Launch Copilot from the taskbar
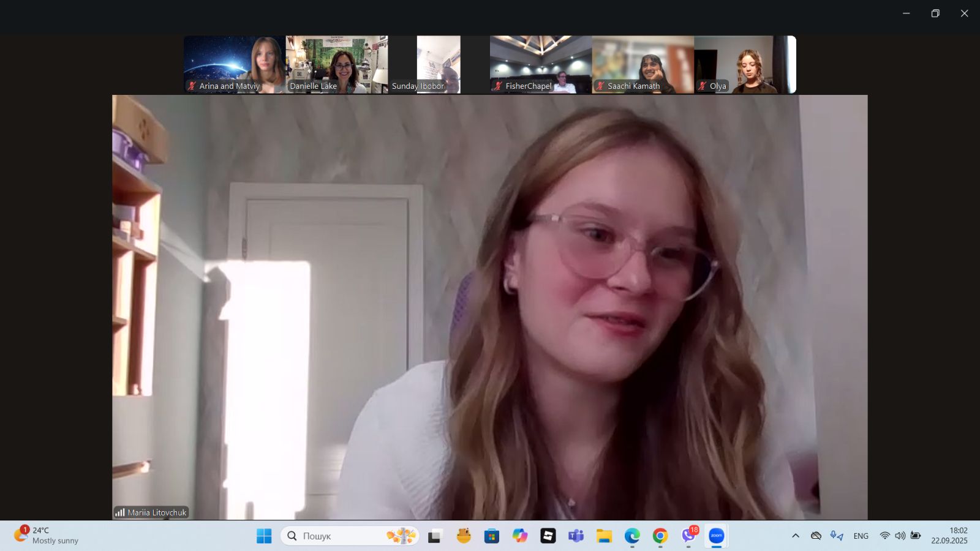The height and width of the screenshot is (551, 980). pos(520,536)
